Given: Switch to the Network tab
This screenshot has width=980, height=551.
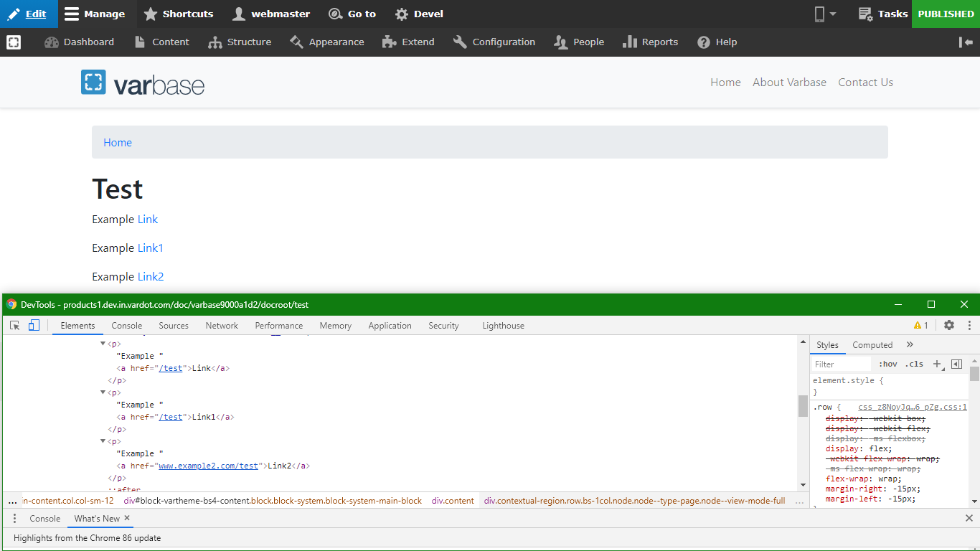Looking at the screenshot, I should tap(222, 326).
